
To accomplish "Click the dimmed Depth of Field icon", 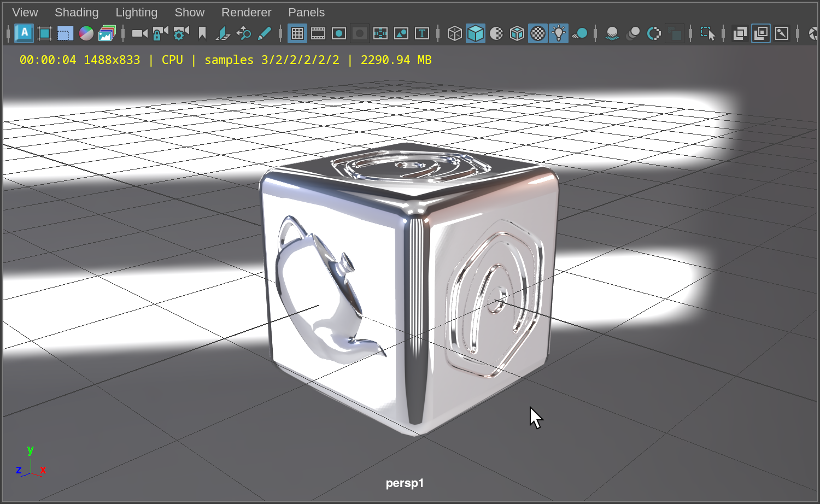I will (674, 33).
